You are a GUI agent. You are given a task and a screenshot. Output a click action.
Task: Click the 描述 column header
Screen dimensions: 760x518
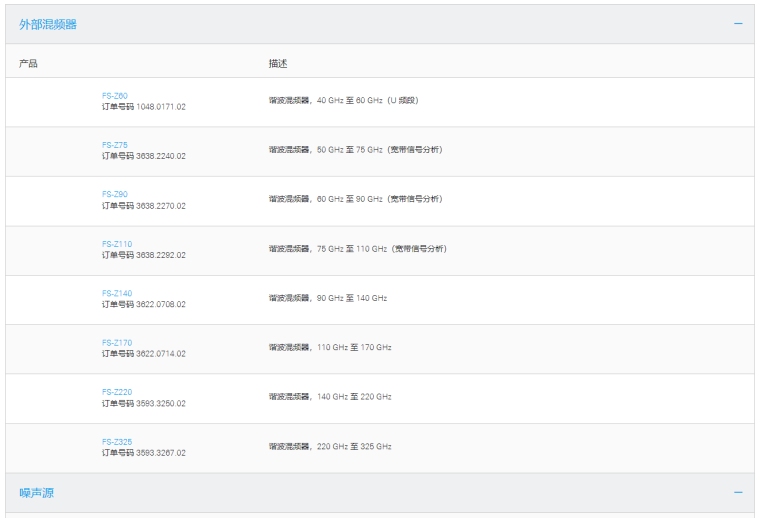tap(277, 63)
